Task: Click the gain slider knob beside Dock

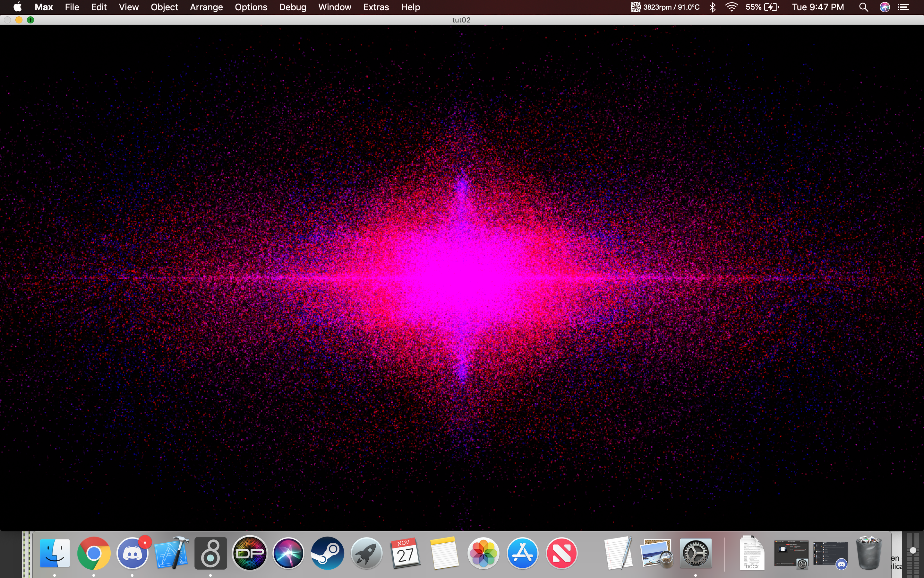Action: (x=913, y=550)
